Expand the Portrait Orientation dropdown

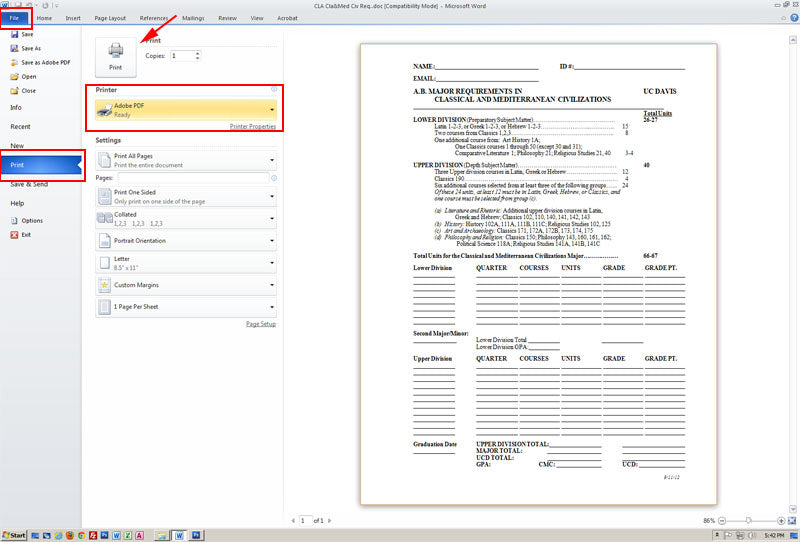pyautogui.click(x=272, y=241)
